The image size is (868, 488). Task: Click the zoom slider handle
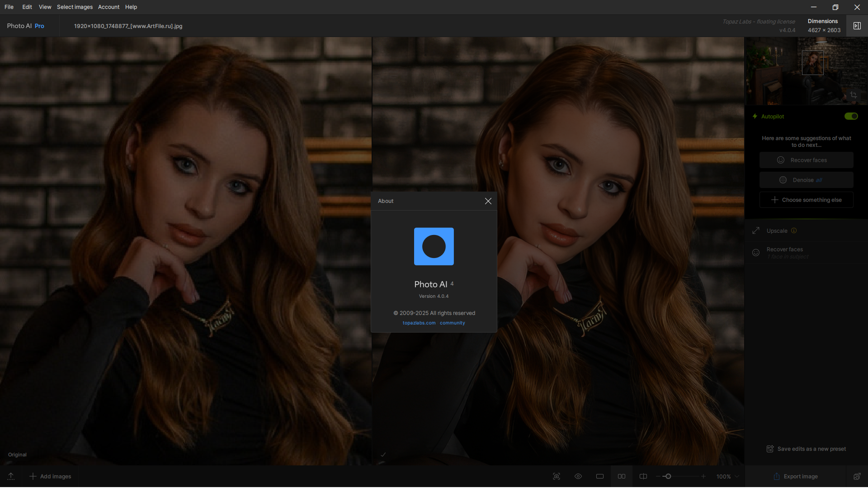pos(668,476)
